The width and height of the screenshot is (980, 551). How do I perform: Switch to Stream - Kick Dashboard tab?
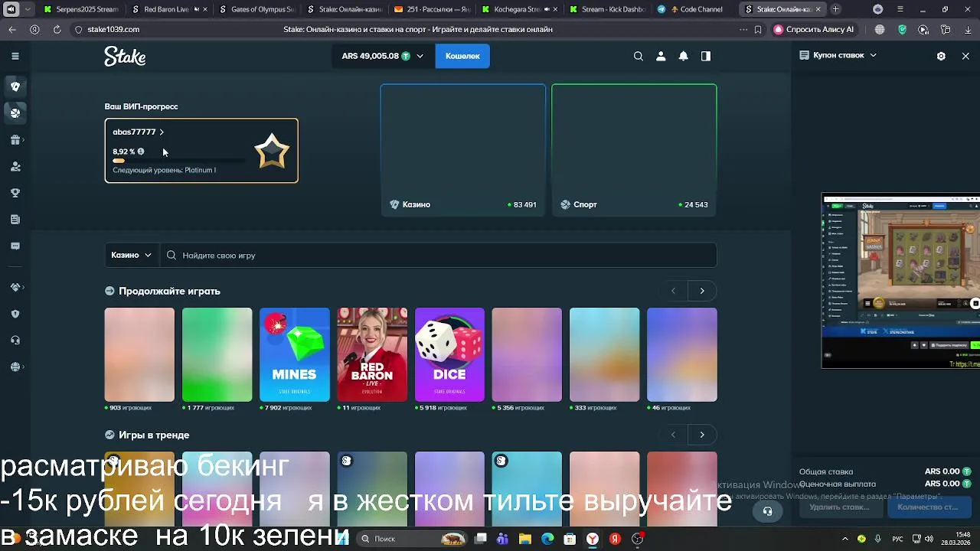(607, 9)
